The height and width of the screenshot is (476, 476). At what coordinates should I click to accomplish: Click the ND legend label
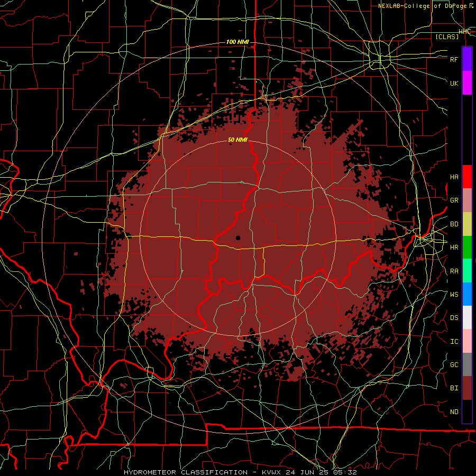point(454,412)
